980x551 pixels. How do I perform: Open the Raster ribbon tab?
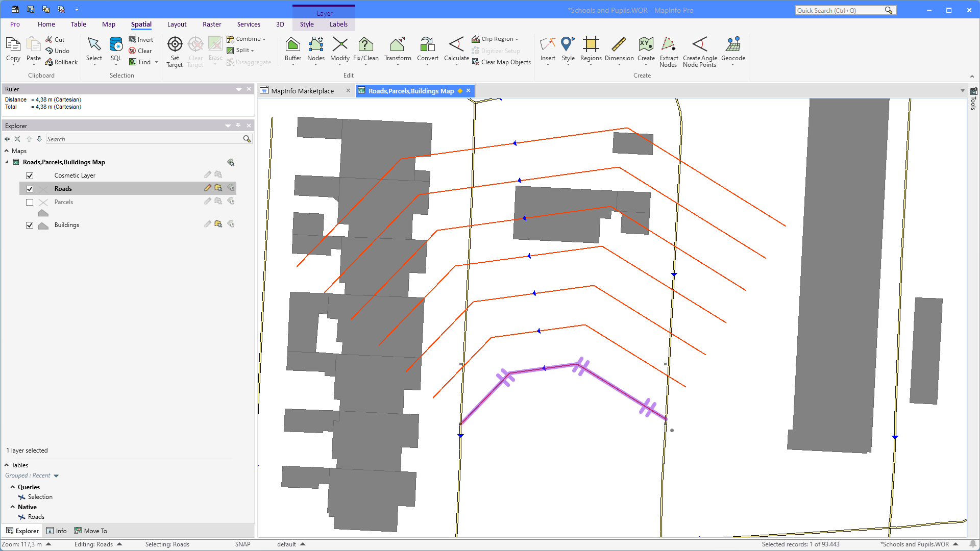[x=212, y=24]
